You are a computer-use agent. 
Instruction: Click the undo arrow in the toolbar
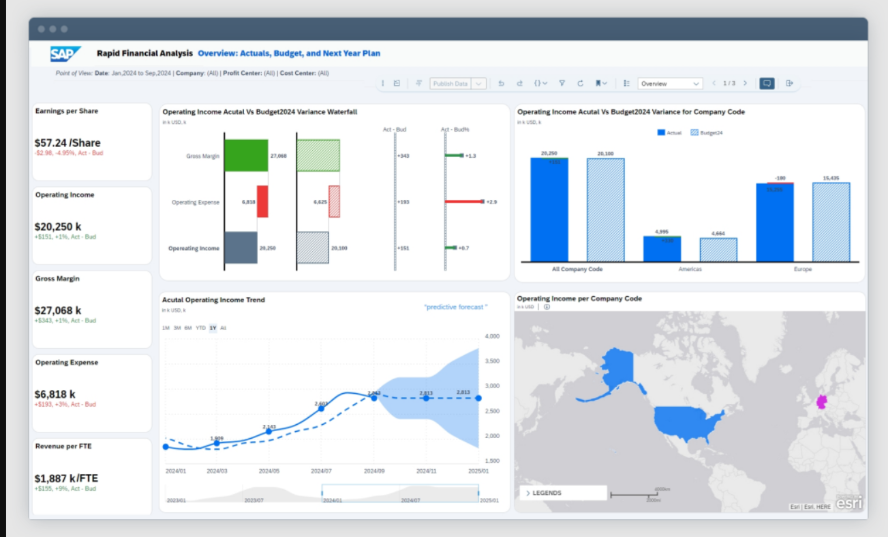[501, 83]
